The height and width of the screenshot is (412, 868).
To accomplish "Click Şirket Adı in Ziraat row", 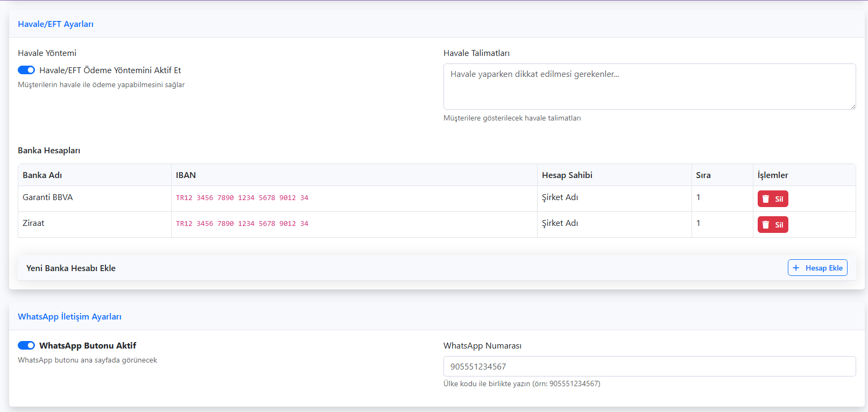I will 560,223.
